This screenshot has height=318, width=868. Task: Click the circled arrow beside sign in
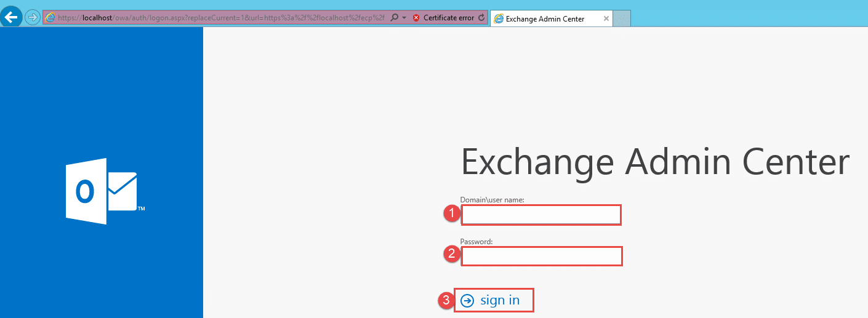[x=468, y=300]
